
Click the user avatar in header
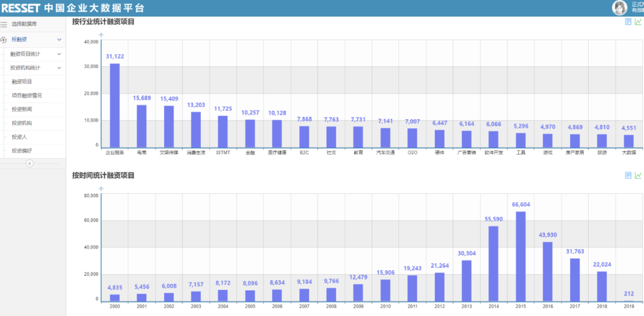coord(620,8)
